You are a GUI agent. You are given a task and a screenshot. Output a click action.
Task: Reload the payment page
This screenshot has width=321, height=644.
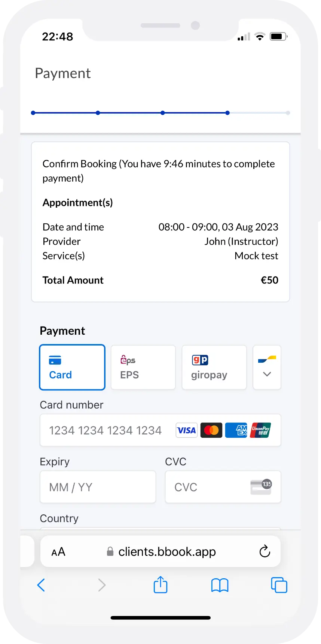[265, 551]
